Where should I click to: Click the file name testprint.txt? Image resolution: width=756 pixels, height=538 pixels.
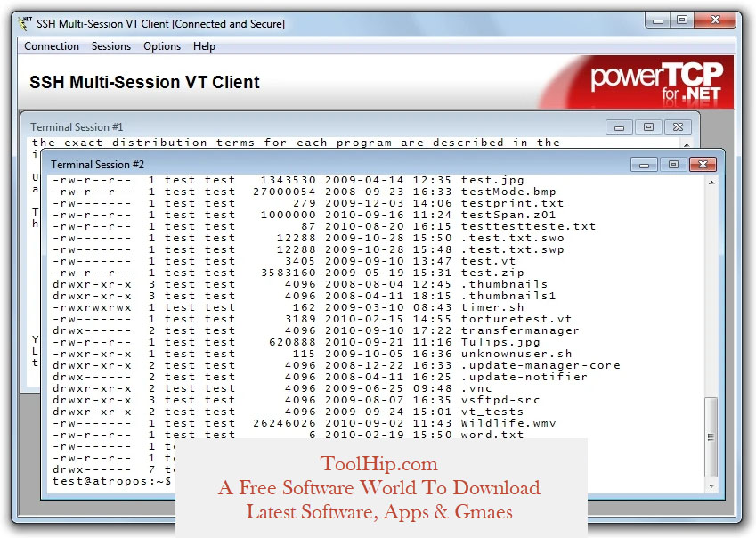click(512, 203)
